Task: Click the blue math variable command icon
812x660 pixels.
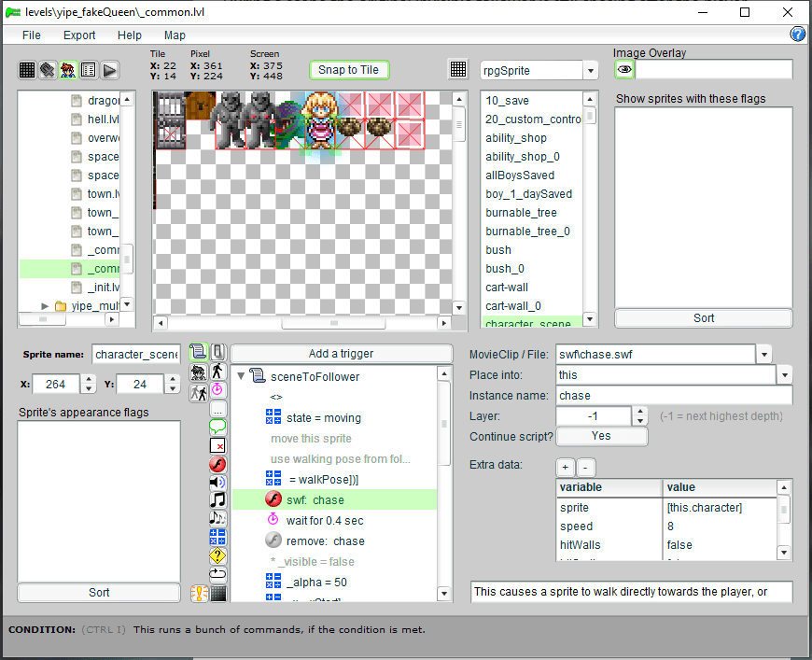Action: tap(217, 537)
